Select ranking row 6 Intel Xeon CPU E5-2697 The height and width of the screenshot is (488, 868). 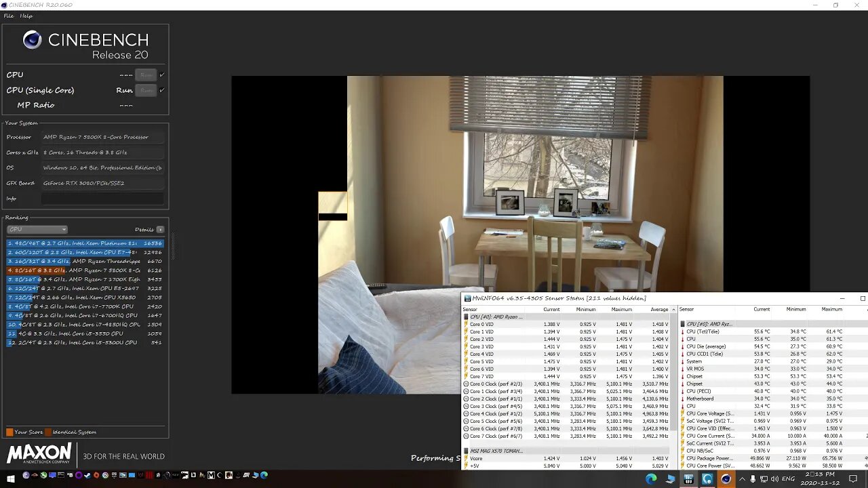tap(85, 288)
